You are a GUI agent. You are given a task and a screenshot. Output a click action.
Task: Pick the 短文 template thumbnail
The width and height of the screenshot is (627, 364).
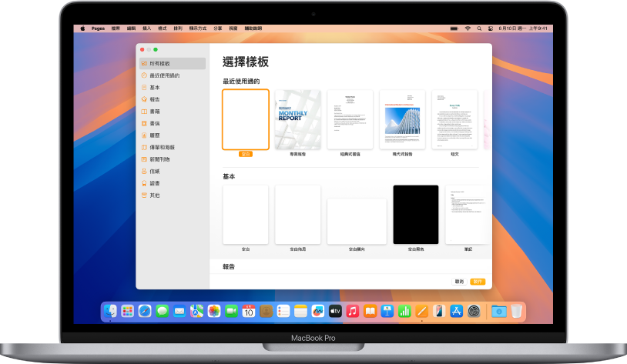pyautogui.click(x=454, y=119)
